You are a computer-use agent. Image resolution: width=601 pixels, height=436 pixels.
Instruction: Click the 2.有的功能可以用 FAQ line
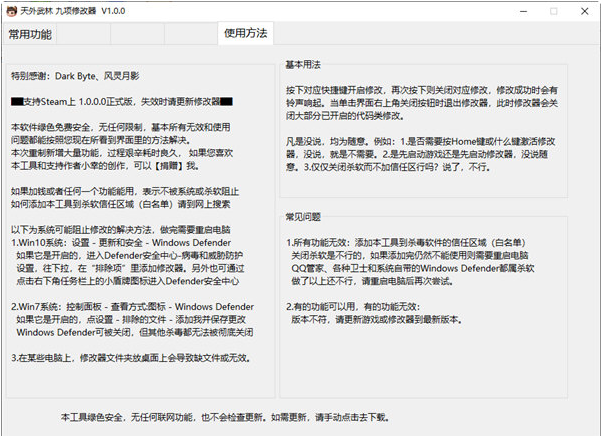(x=353, y=307)
